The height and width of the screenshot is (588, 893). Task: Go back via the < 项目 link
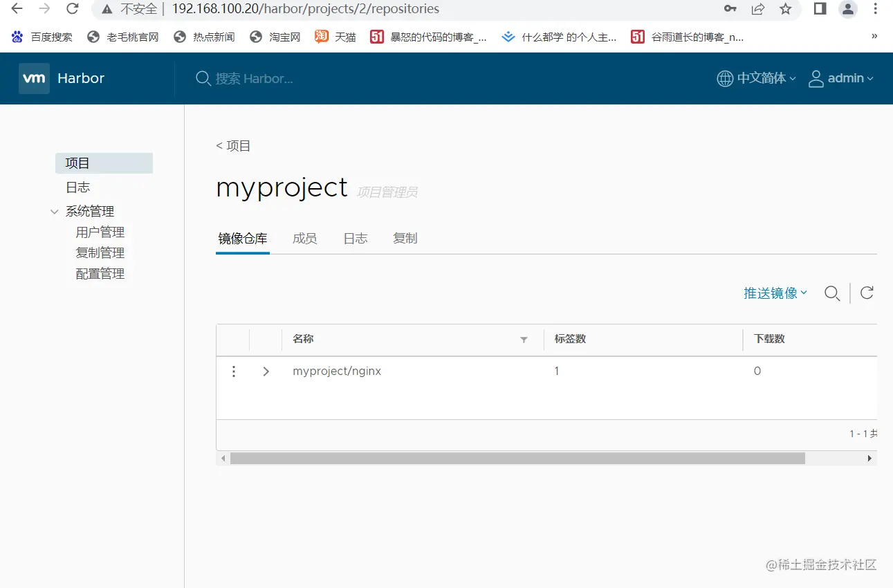[x=233, y=146]
